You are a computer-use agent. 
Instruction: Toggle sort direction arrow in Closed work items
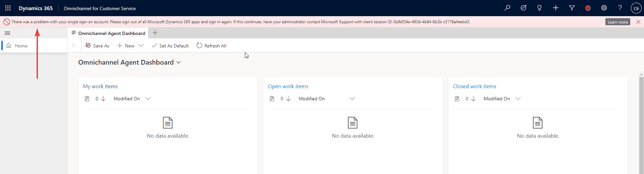pos(473,99)
